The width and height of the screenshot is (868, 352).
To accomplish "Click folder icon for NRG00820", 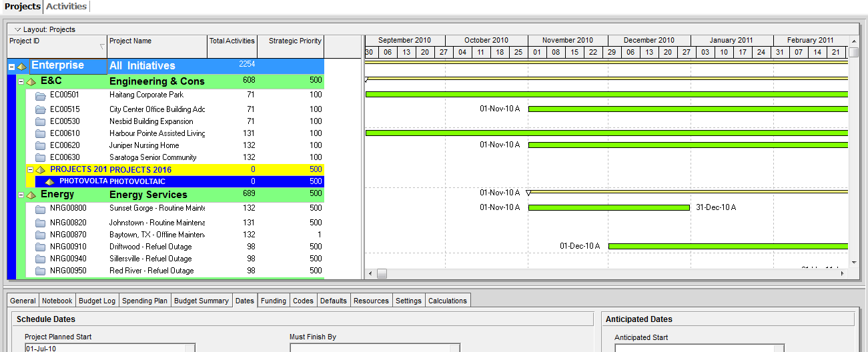I will (40, 223).
